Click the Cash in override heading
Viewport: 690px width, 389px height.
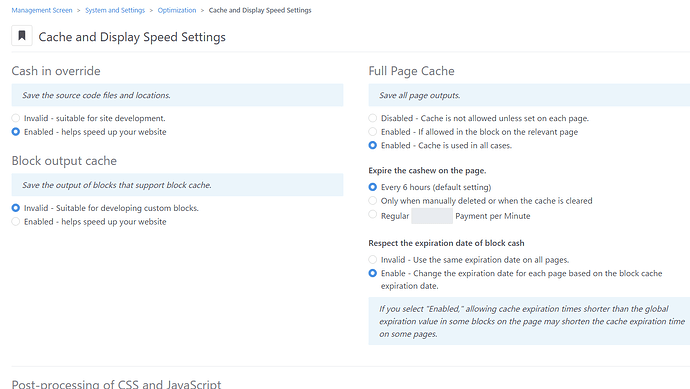pos(56,71)
